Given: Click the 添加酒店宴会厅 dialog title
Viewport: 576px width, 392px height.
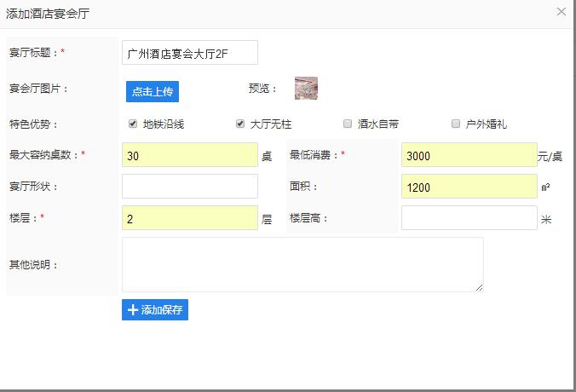Looking at the screenshot, I should [47, 13].
